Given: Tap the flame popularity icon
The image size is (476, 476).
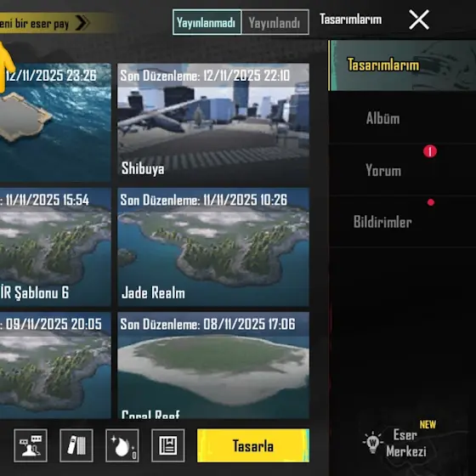Looking at the screenshot, I should click(x=122, y=445).
